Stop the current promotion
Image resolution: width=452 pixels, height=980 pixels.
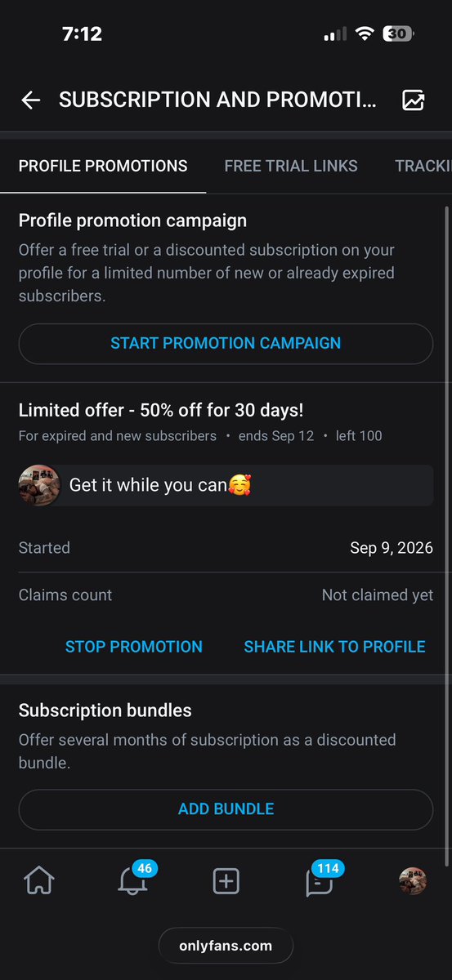point(134,647)
